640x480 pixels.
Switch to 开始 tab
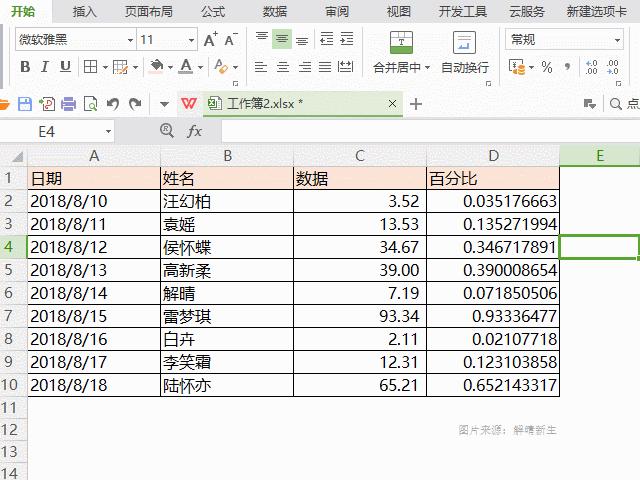click(x=23, y=11)
